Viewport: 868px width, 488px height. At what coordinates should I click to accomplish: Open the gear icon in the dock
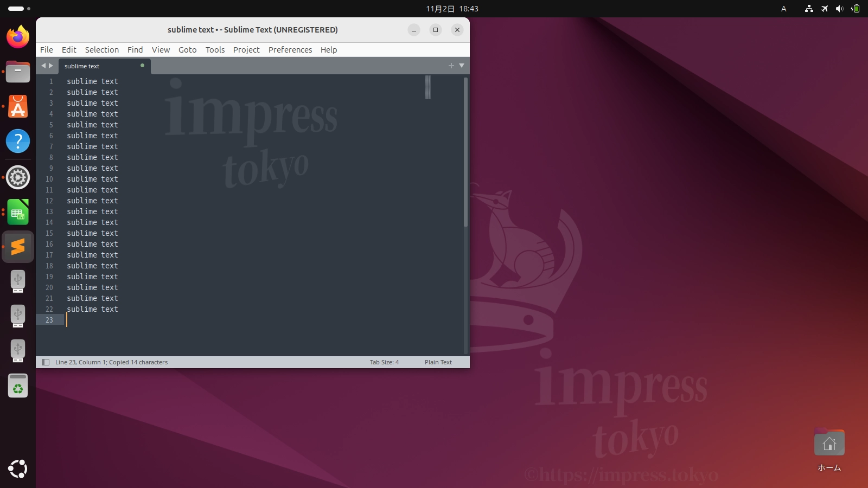pos(18,177)
